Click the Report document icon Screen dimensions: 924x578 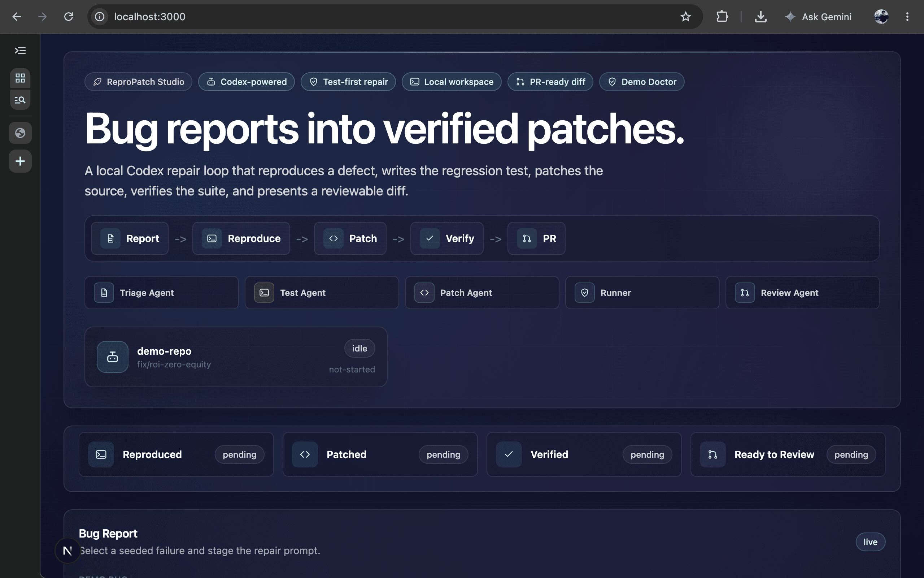pos(110,238)
